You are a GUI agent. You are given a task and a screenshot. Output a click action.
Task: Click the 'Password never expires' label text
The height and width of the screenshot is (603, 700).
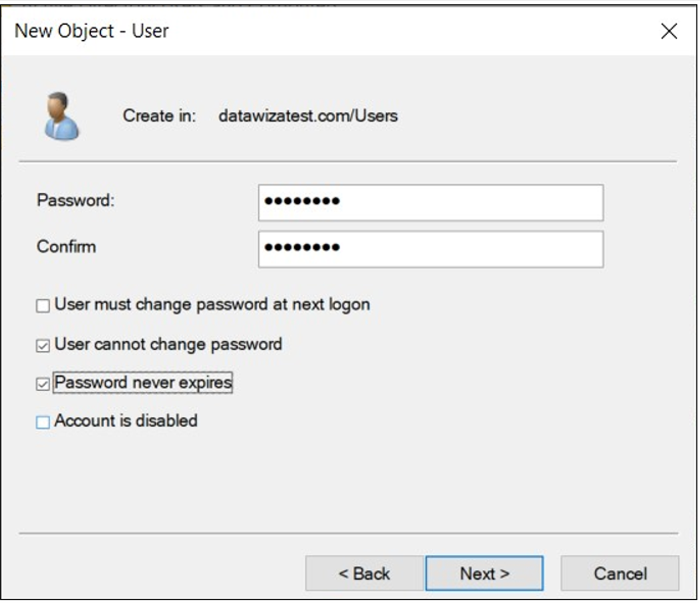coord(143,383)
